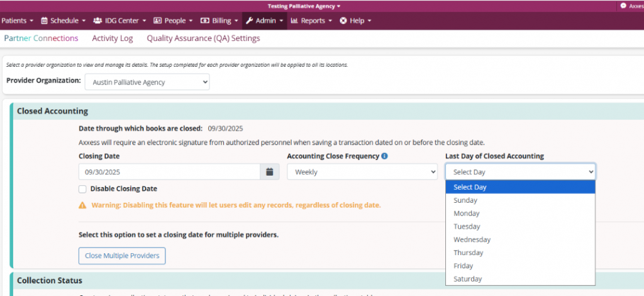
Task: Click the orange warning triangle icon
Action: (x=82, y=205)
